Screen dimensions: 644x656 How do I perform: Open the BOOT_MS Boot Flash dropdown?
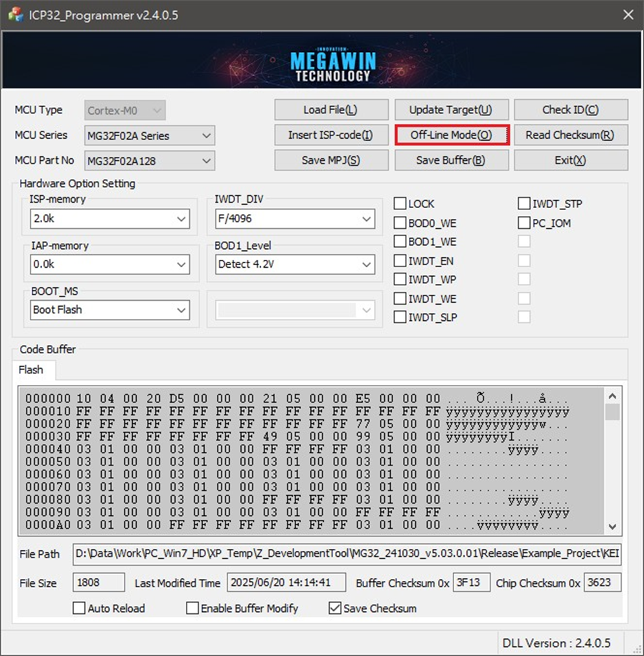tap(110, 310)
